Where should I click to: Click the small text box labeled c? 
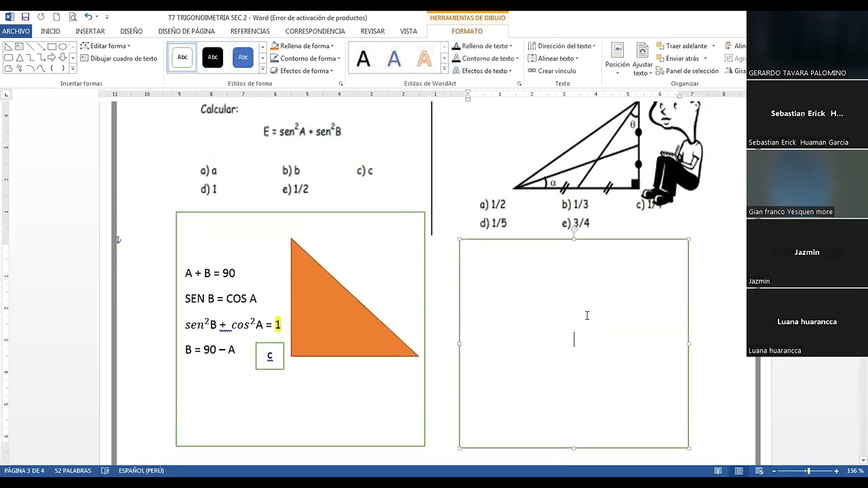(x=270, y=356)
